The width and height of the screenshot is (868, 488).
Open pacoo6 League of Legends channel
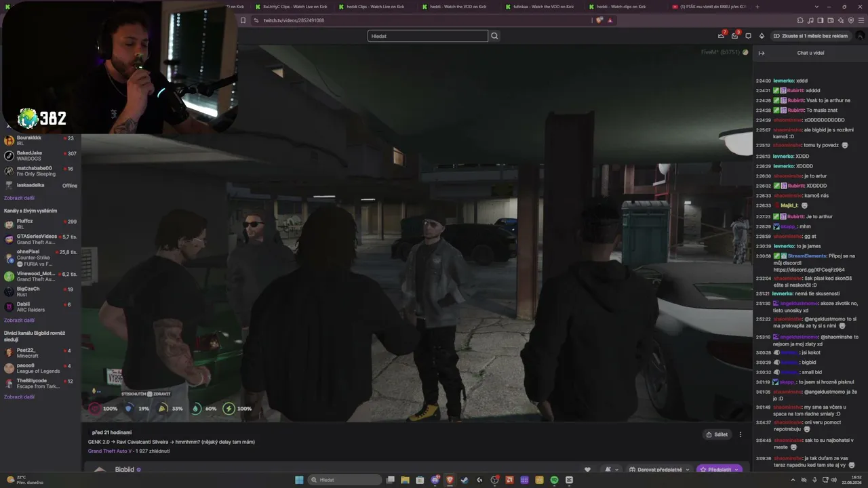click(x=41, y=368)
